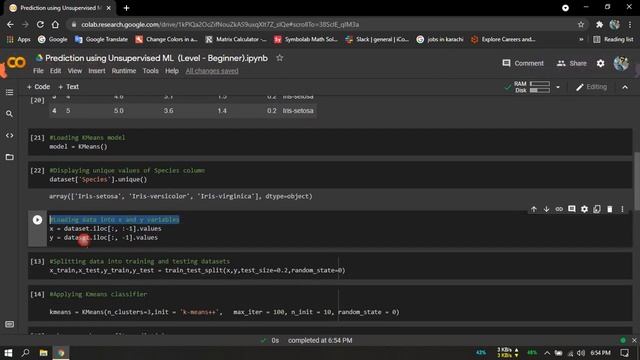Open the Windows notification center
The image size is (640, 360).
coord(624,353)
